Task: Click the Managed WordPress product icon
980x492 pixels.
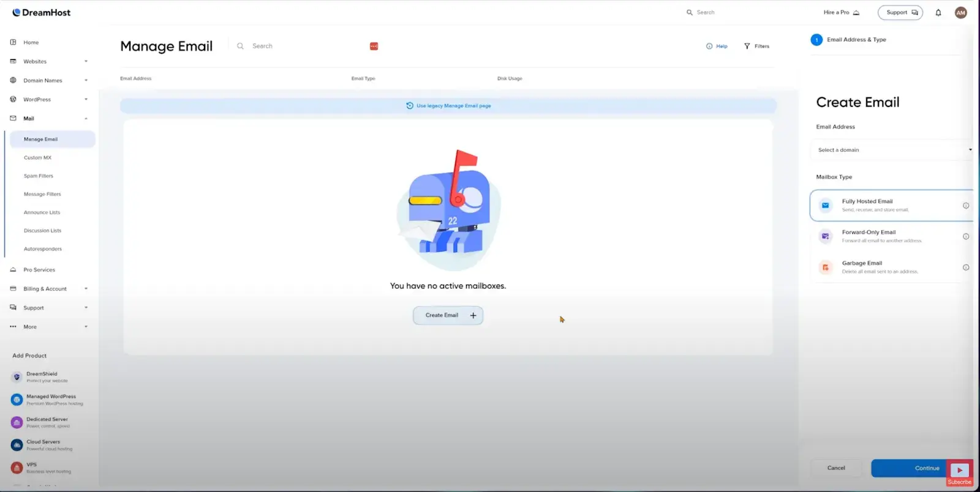Action: point(17,400)
